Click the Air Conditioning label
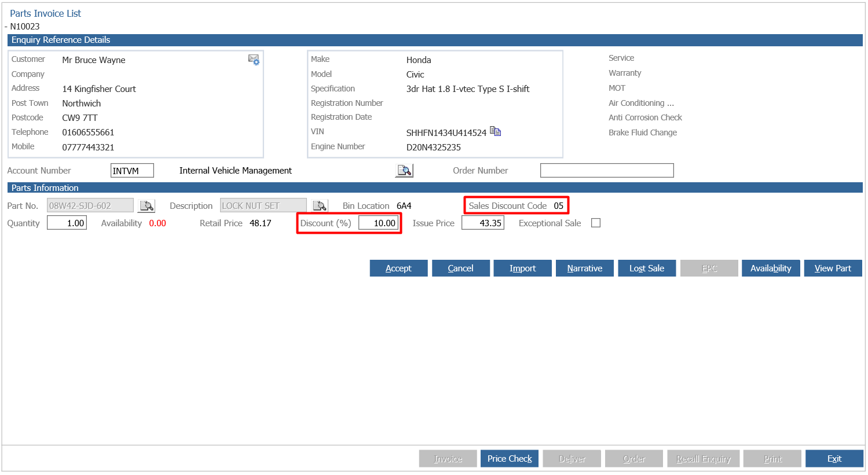This screenshot has height=475, width=868. click(x=641, y=103)
